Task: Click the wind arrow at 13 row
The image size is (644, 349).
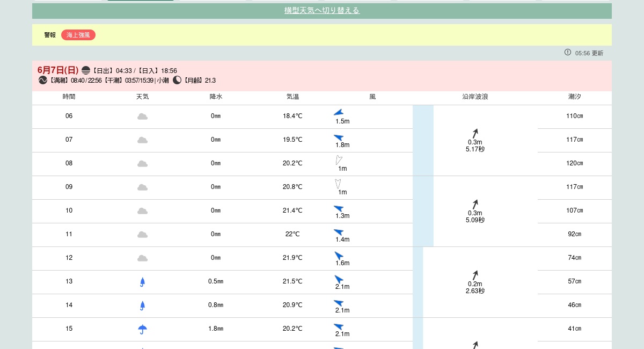Action: pyautogui.click(x=339, y=279)
